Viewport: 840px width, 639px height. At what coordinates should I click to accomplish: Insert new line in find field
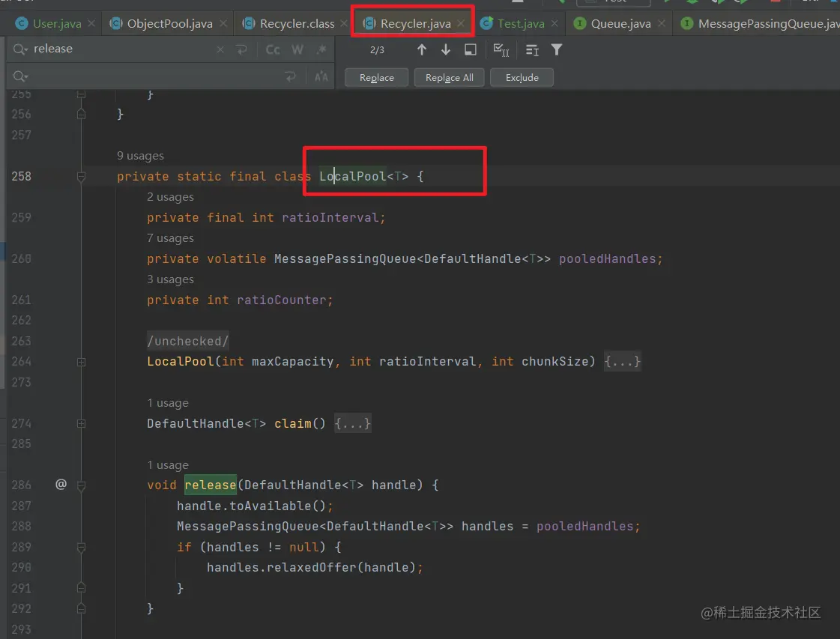241,49
